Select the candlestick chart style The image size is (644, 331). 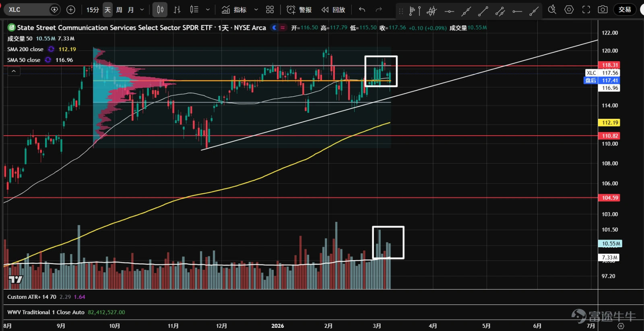160,10
